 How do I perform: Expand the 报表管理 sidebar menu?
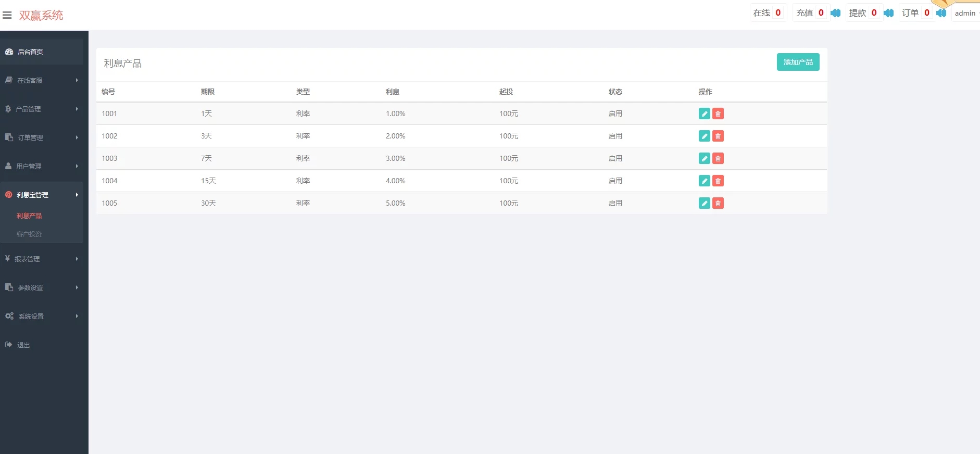click(42, 259)
